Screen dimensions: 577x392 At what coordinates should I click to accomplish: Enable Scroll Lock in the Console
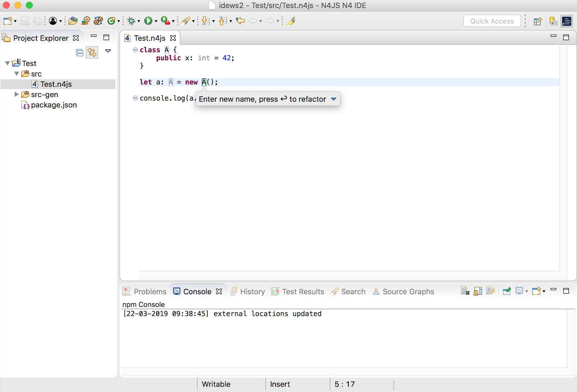pyautogui.click(x=477, y=291)
